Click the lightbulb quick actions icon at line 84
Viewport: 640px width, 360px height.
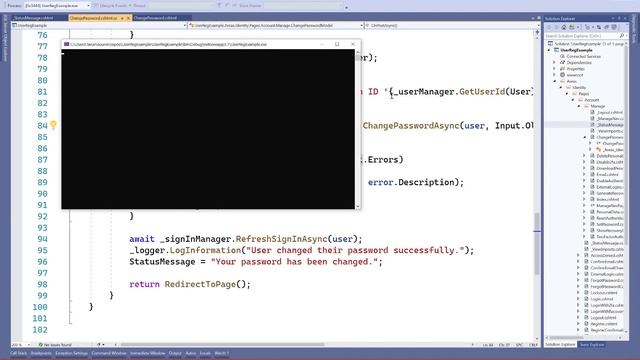53,125
